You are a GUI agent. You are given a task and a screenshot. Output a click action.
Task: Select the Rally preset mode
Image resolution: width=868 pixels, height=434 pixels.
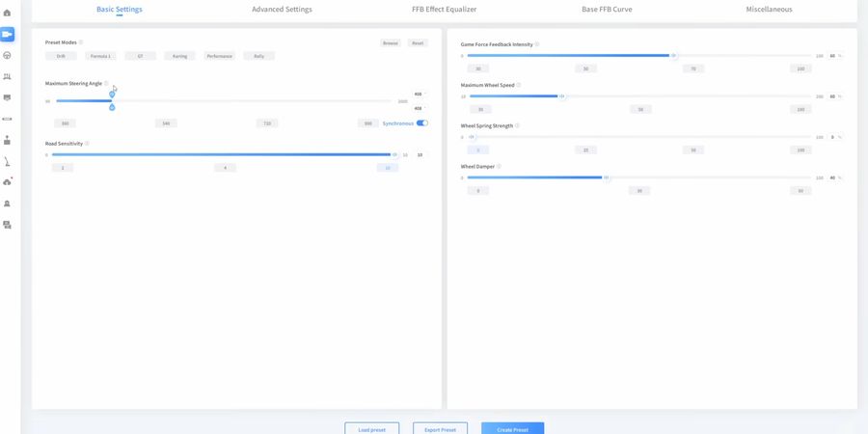tap(258, 56)
